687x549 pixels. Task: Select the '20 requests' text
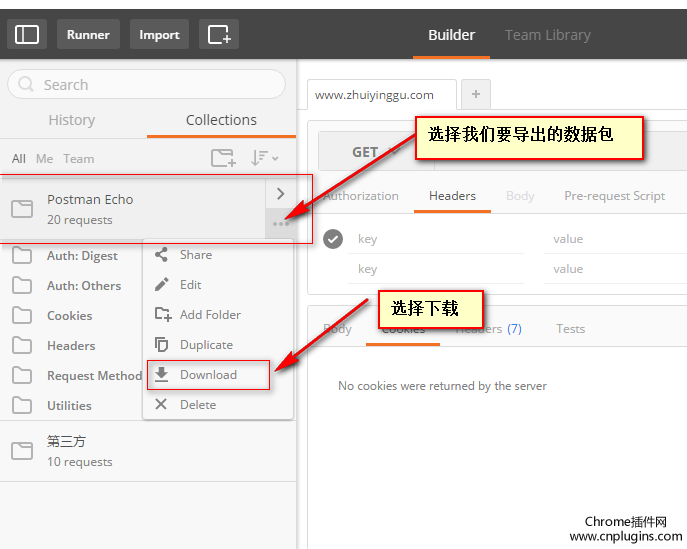pos(80,220)
